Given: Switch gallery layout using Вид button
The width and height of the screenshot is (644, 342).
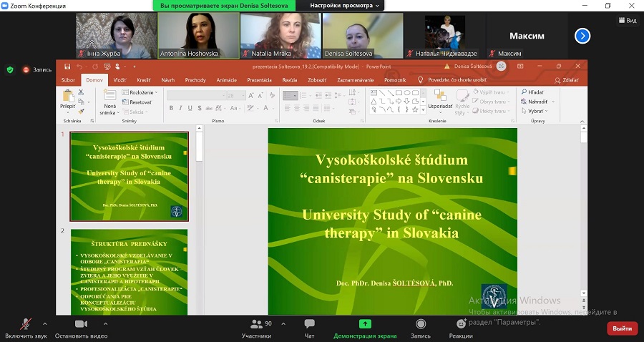Looking at the screenshot, I should (x=626, y=20).
